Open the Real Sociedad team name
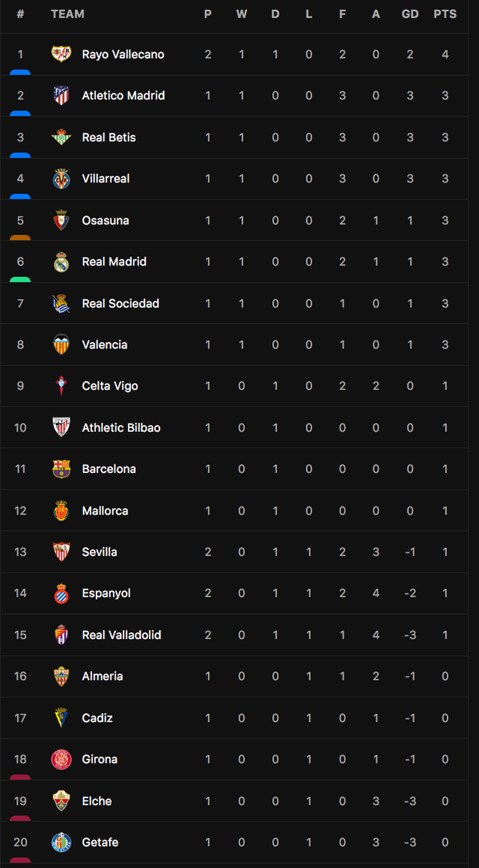This screenshot has height=868, width=479. pos(120,304)
